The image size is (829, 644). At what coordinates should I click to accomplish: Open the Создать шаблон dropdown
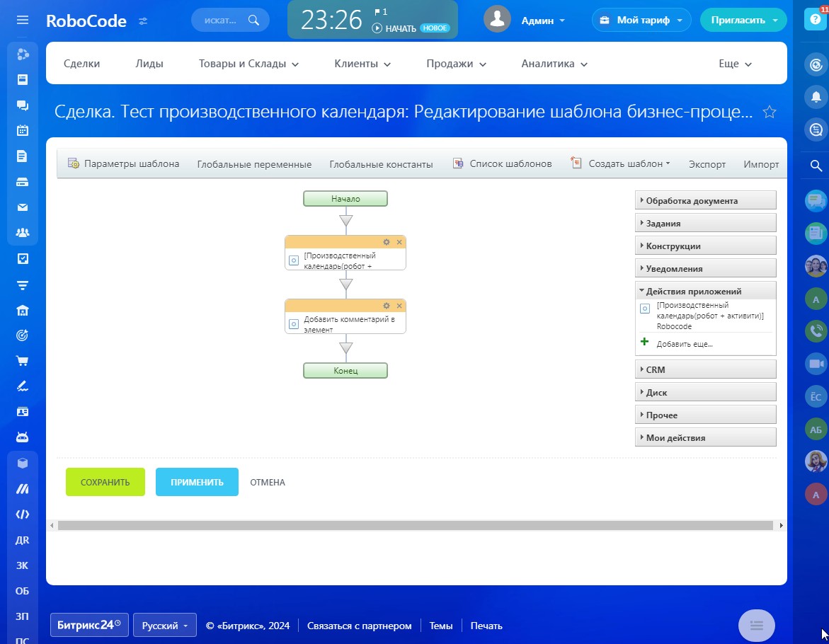[x=621, y=163]
